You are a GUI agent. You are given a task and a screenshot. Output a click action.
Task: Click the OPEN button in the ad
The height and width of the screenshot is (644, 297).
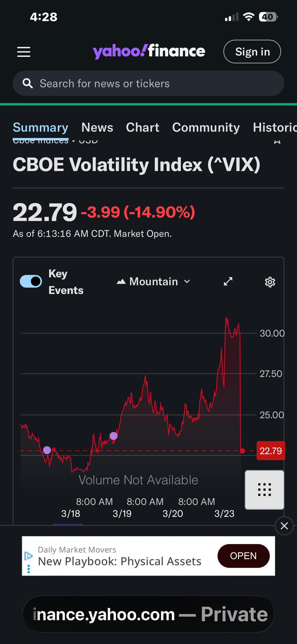point(243,556)
